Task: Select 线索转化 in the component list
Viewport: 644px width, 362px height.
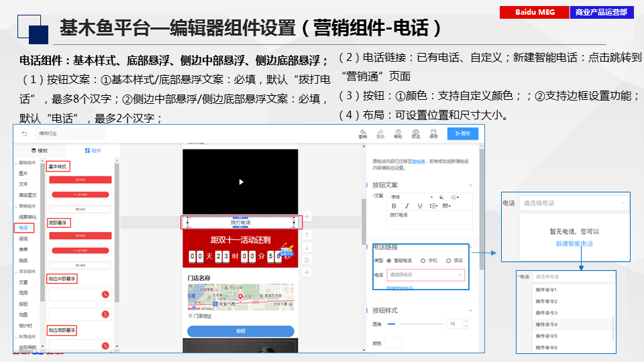Action: [x=28, y=217]
